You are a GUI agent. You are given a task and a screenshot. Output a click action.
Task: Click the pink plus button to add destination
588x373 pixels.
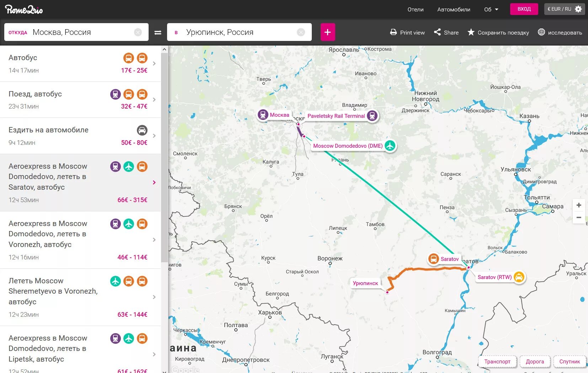pos(327,32)
